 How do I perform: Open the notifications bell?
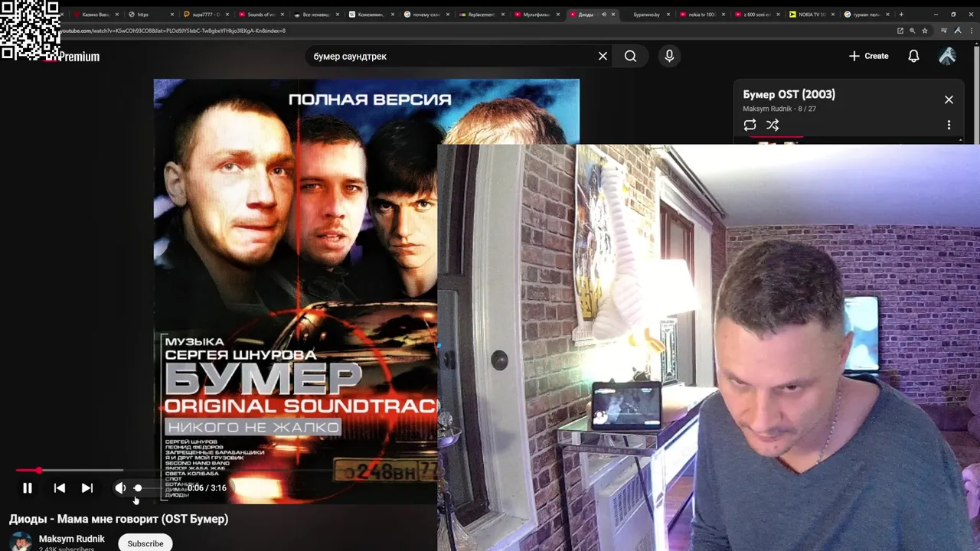913,56
